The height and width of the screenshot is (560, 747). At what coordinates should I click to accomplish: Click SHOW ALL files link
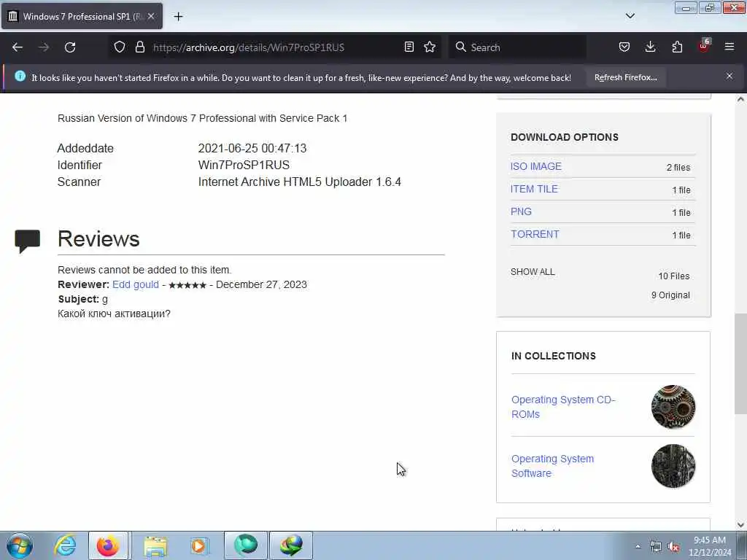(x=533, y=272)
